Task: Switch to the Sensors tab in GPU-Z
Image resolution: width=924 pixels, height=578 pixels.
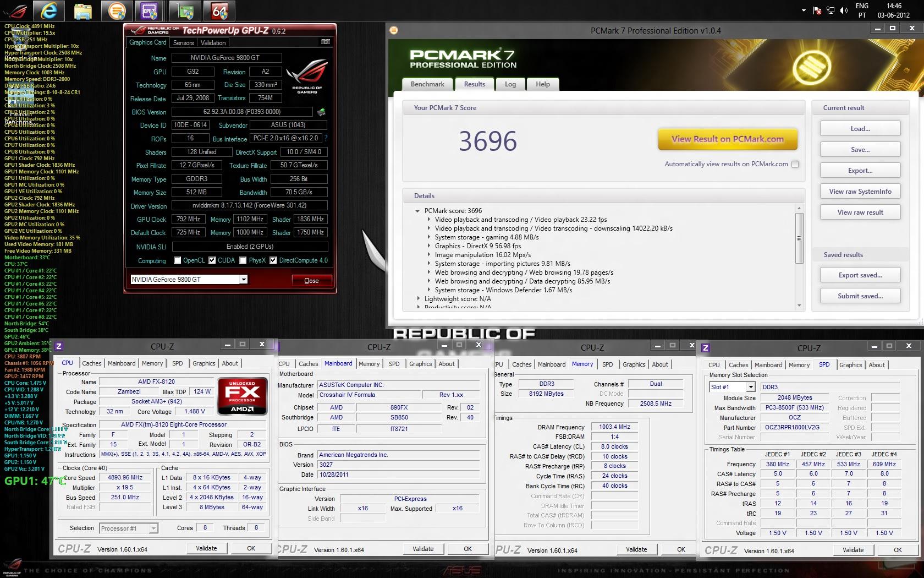Action: (x=183, y=43)
